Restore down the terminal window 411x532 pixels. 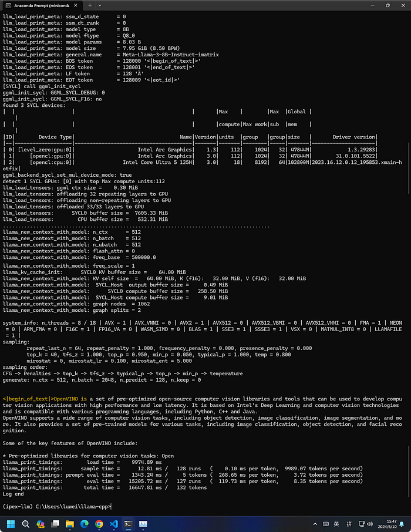[x=388, y=5]
